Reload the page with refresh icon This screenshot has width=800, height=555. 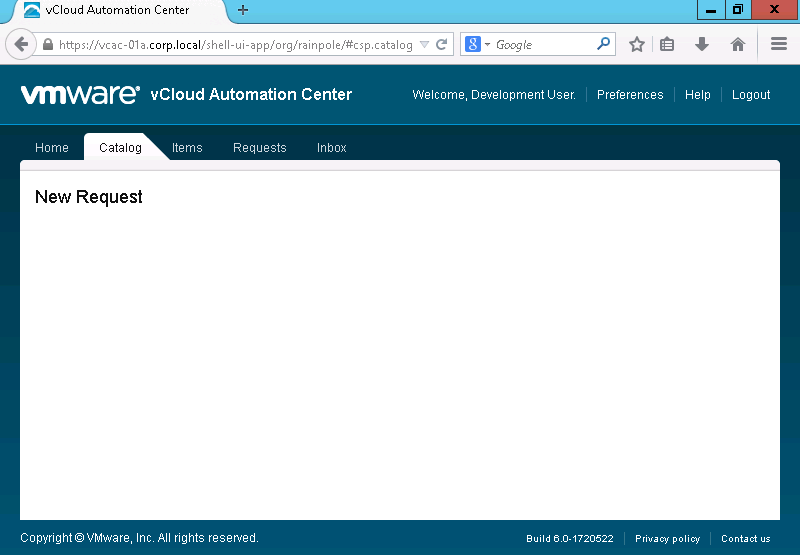[x=442, y=44]
